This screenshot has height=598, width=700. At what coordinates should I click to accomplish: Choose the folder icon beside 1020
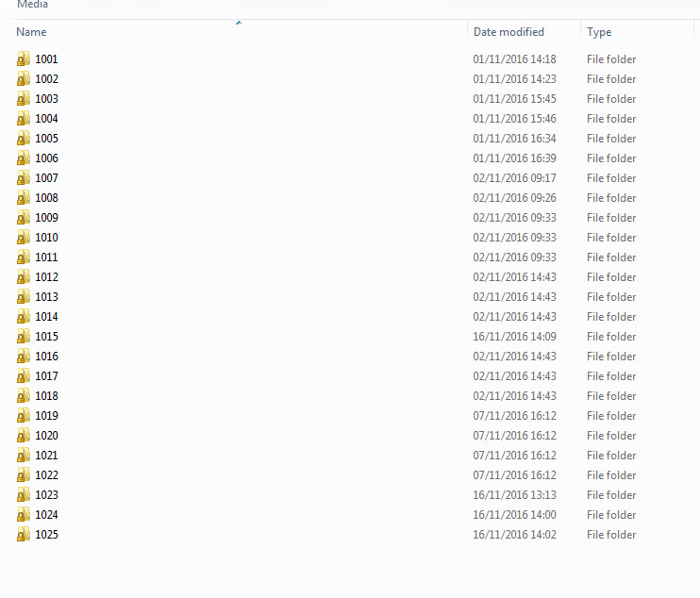[x=24, y=436]
